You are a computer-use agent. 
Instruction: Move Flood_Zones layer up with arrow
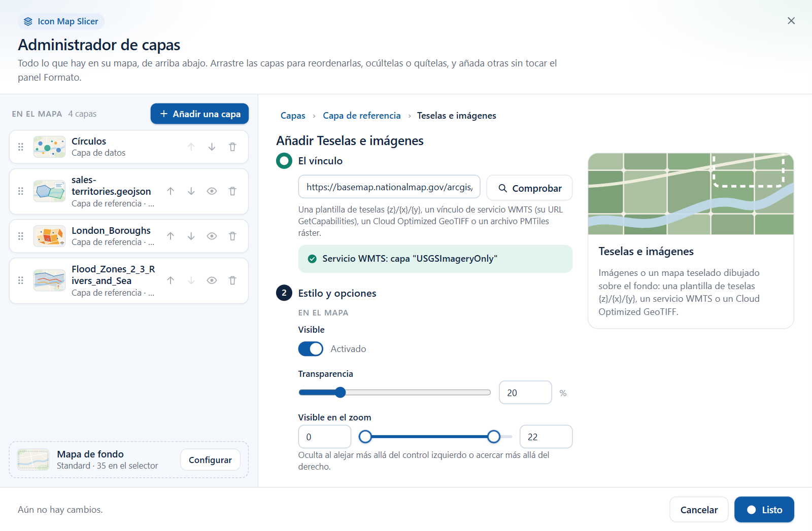click(171, 280)
